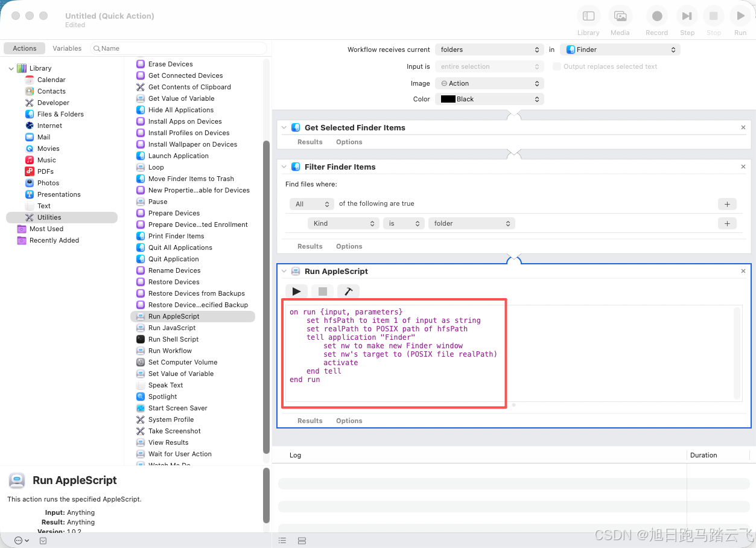Image resolution: width=756 pixels, height=548 pixels.
Task: Switch to the Actions tab
Action: point(25,48)
